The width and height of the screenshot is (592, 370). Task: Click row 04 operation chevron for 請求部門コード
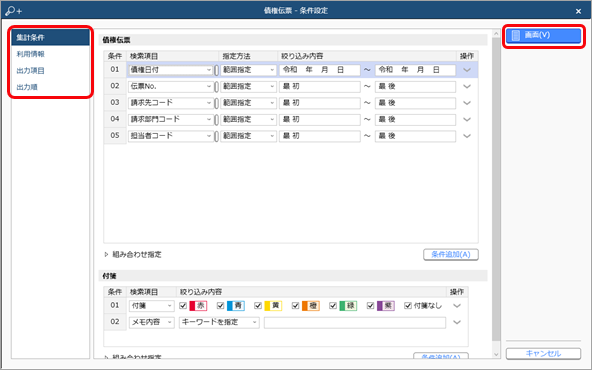click(467, 119)
